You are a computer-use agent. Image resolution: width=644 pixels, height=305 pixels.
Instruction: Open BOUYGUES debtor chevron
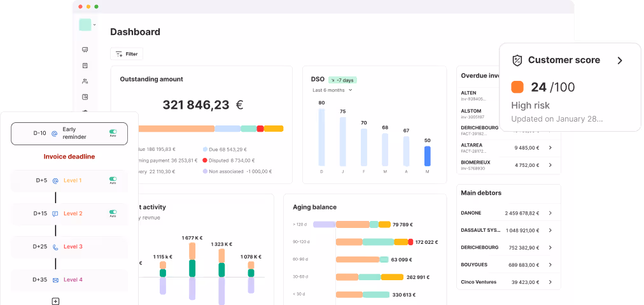(x=550, y=265)
